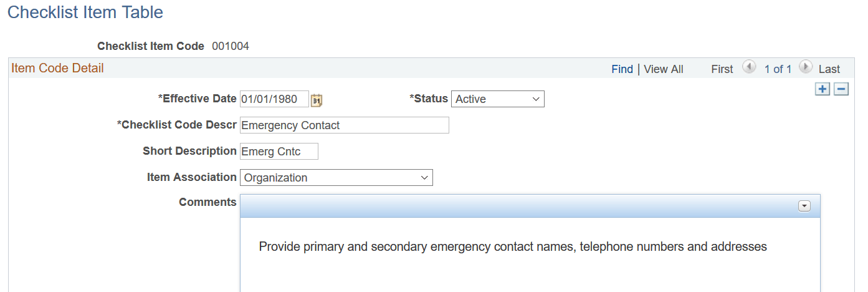
Task: Jump to Last row
Action: click(829, 69)
